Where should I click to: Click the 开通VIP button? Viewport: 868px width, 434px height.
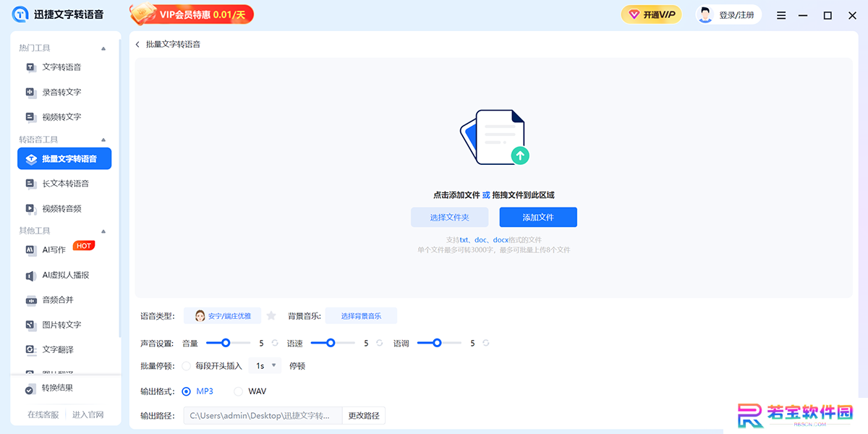pyautogui.click(x=651, y=14)
